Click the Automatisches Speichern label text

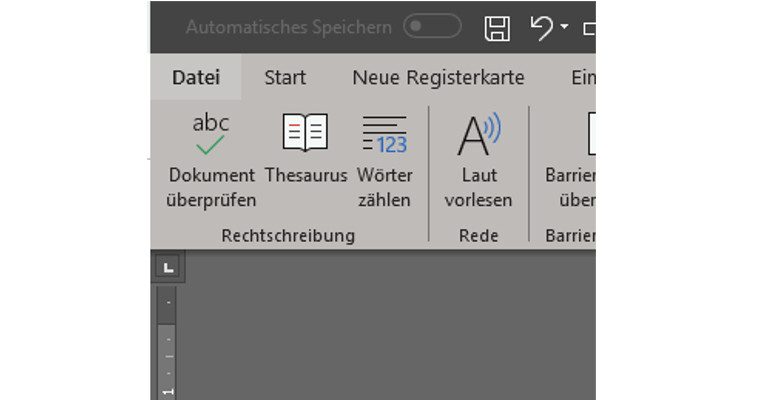[x=288, y=27]
